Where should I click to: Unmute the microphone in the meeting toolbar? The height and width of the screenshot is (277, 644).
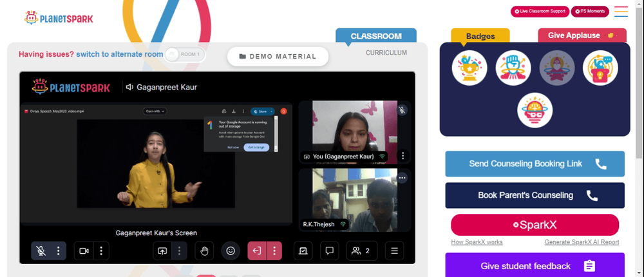[41, 251]
